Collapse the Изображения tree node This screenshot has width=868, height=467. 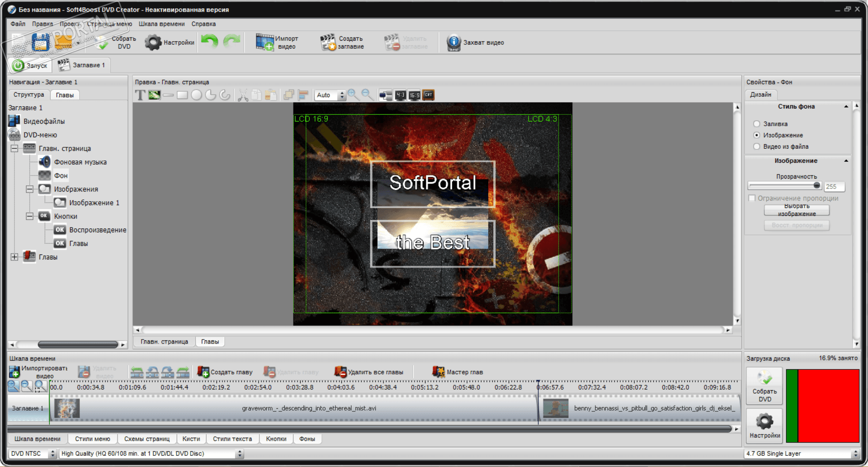pos(30,189)
